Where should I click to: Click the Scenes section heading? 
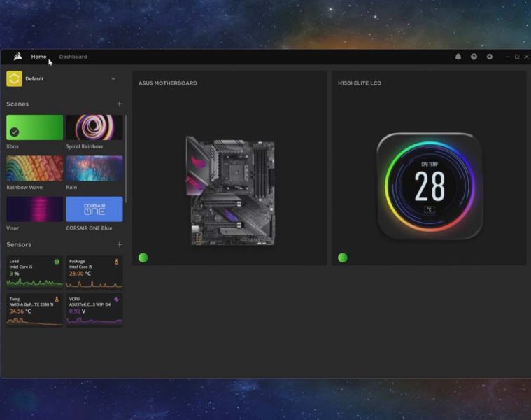point(17,104)
